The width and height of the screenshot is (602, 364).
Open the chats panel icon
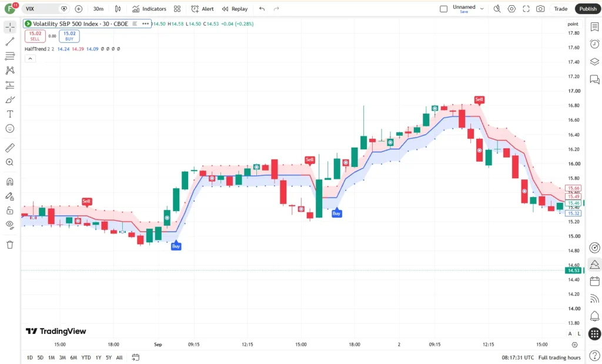click(x=595, y=79)
